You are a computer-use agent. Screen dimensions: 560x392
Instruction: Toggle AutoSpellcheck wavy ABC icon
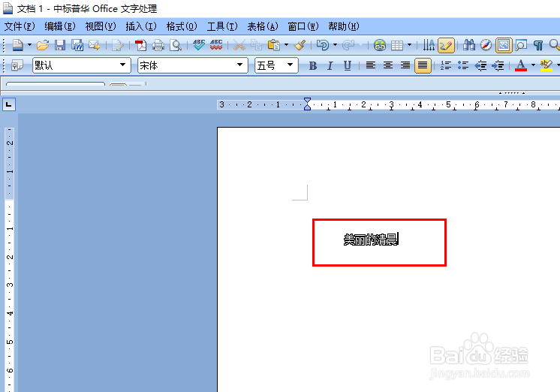click(x=216, y=45)
